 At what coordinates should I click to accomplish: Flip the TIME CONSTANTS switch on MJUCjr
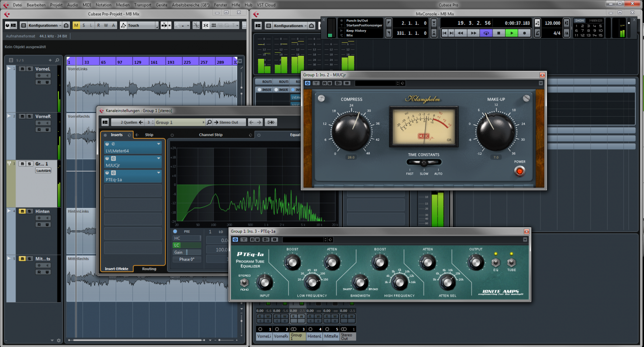[424, 163]
